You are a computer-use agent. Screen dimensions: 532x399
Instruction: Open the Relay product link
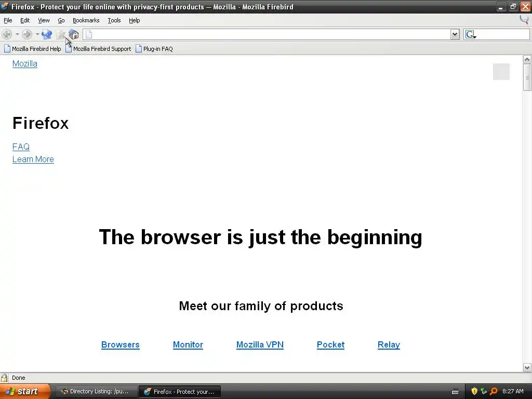(x=389, y=345)
